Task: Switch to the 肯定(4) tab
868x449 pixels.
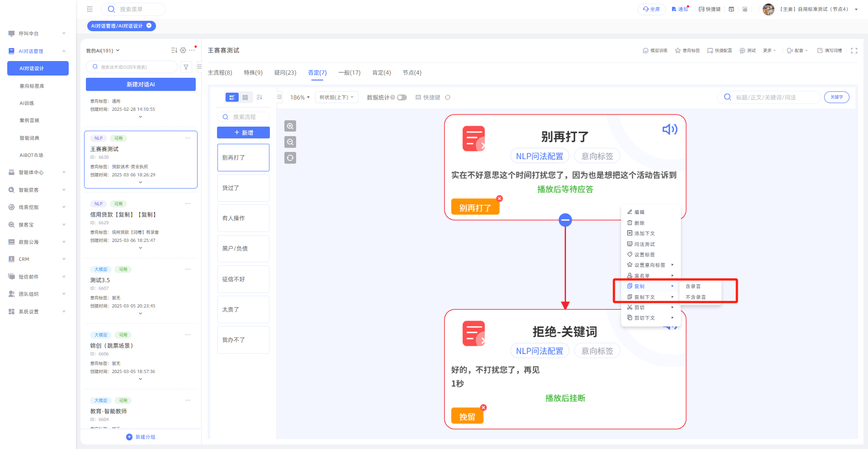Action: (382, 73)
